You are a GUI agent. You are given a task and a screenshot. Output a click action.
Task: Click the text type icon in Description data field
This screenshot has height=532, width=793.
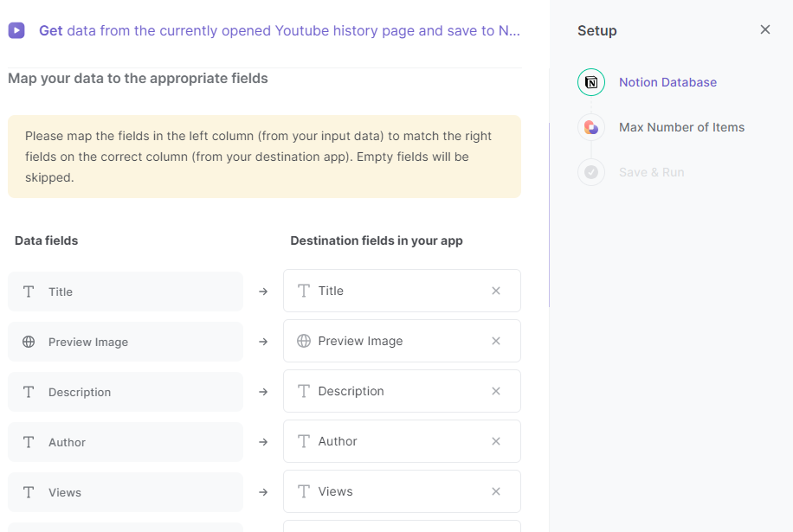tap(29, 392)
